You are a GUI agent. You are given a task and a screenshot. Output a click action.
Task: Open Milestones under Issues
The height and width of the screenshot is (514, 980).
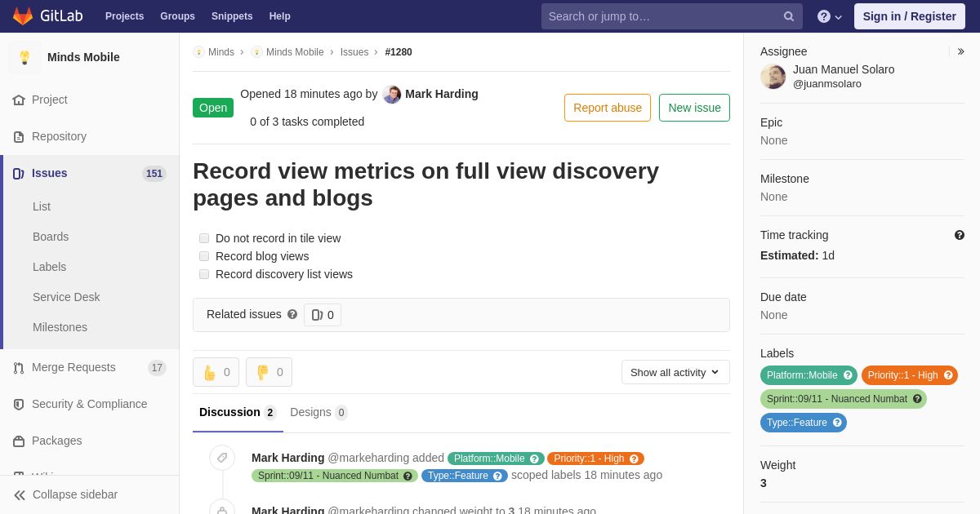point(60,327)
